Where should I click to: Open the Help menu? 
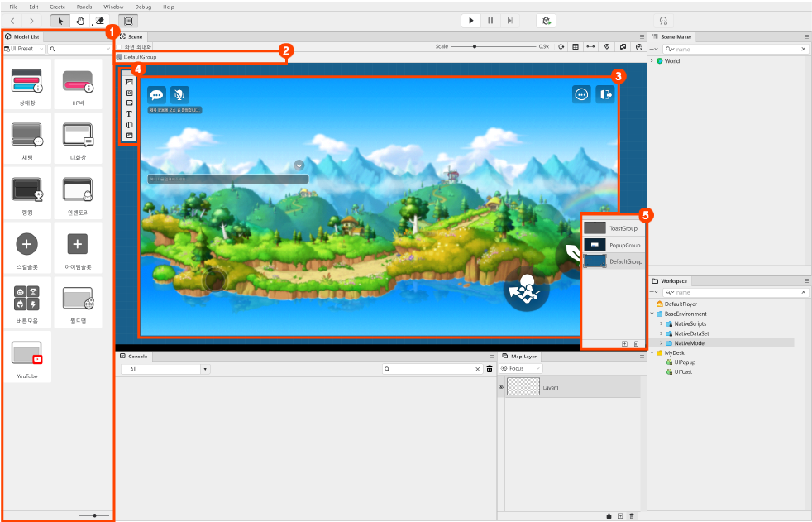[x=169, y=7]
